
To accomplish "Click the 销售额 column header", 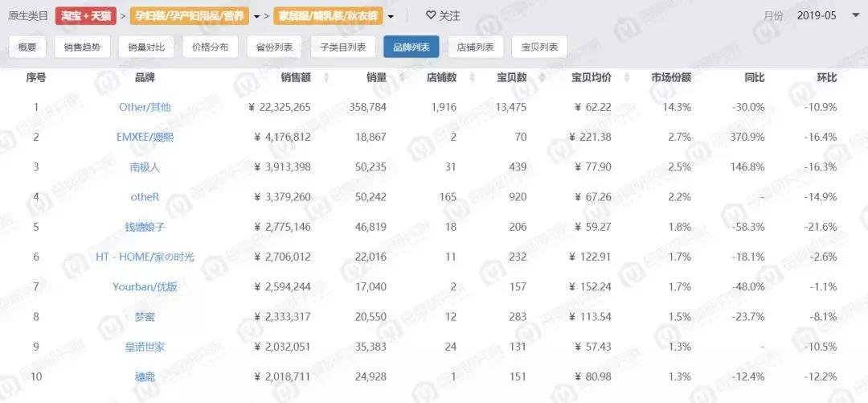I will click(296, 77).
